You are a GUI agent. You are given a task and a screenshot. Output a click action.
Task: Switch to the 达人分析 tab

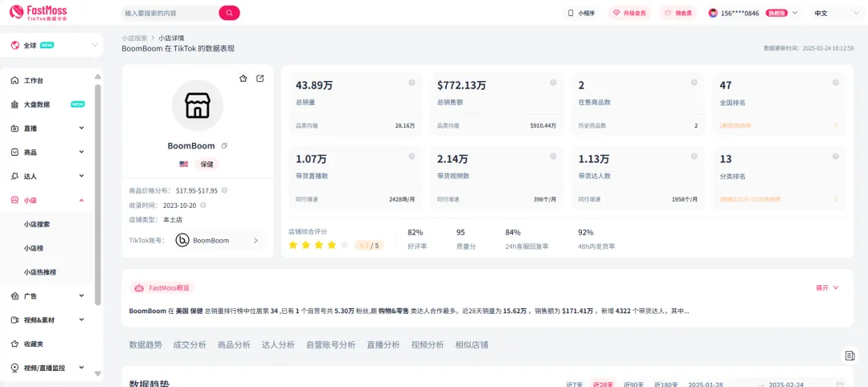pyautogui.click(x=278, y=345)
